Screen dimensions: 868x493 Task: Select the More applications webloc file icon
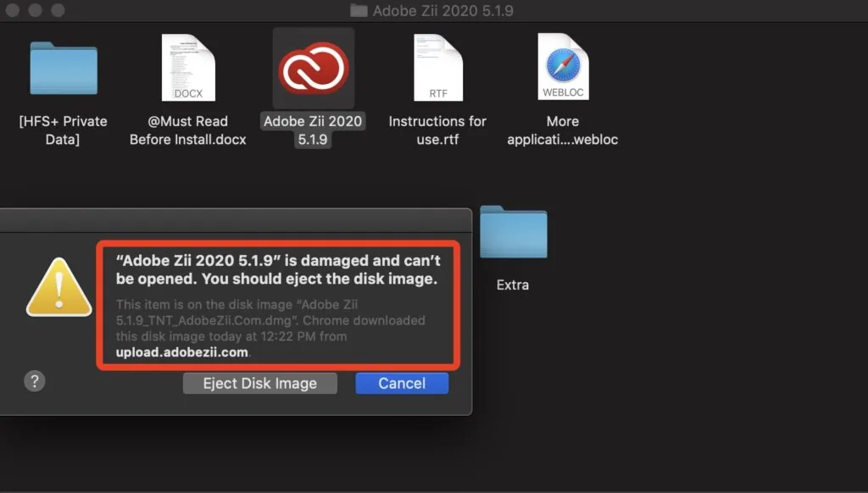tap(563, 67)
